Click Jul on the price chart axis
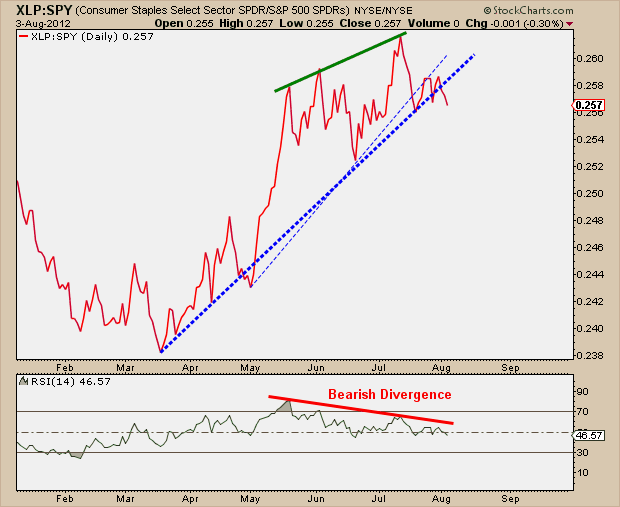Viewport: 620px width, 507px height. (x=379, y=368)
